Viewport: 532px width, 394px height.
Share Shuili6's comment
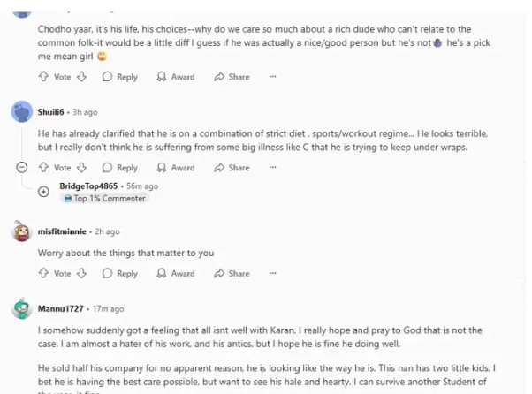232,167
